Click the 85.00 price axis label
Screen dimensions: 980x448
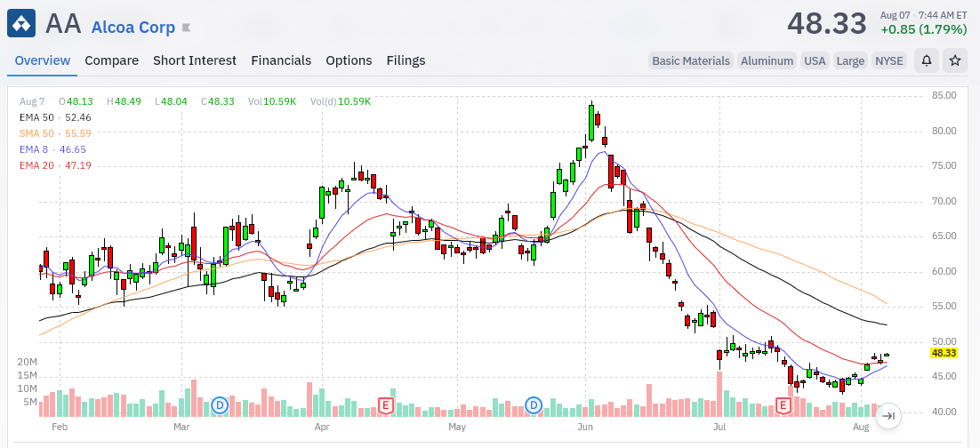[x=944, y=96]
